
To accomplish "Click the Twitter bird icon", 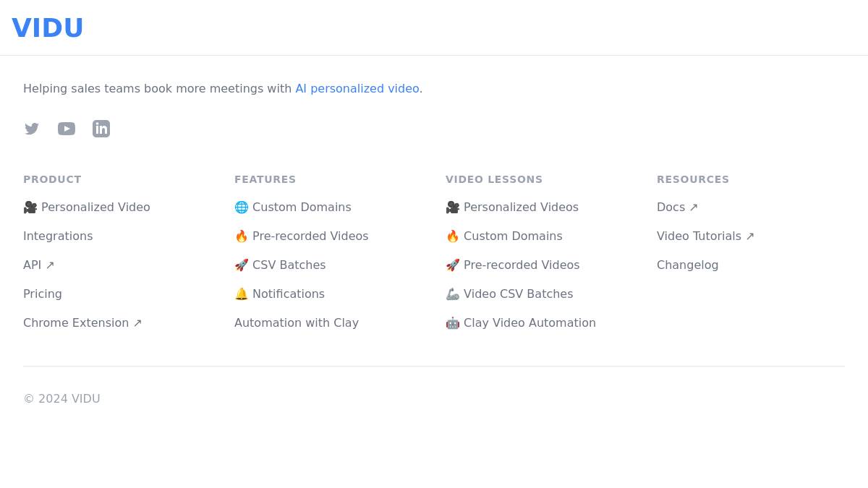I will click(x=32, y=129).
